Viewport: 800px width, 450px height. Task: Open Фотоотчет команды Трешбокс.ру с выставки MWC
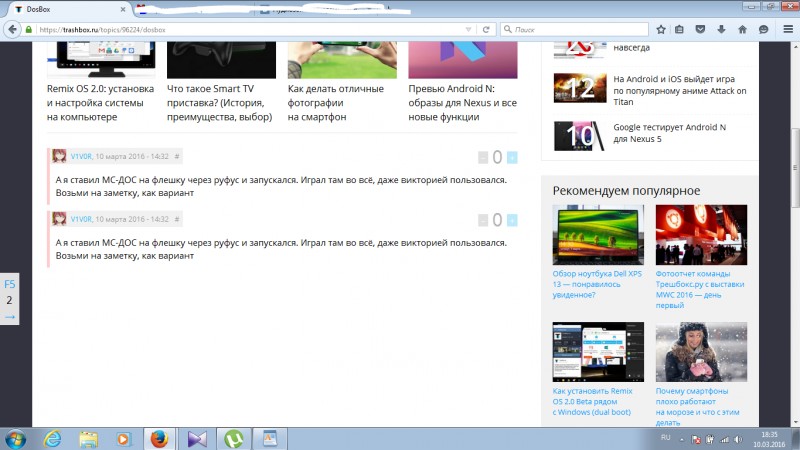700,289
